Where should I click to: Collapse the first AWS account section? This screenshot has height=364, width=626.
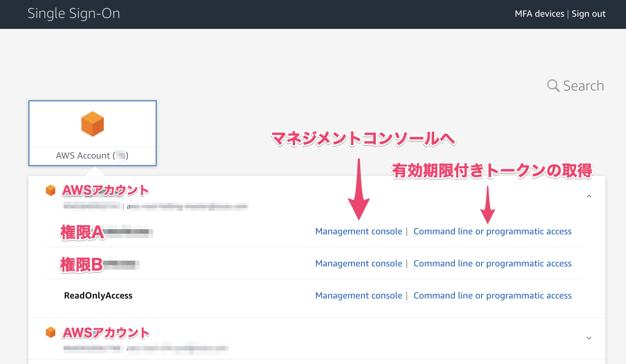point(589,196)
